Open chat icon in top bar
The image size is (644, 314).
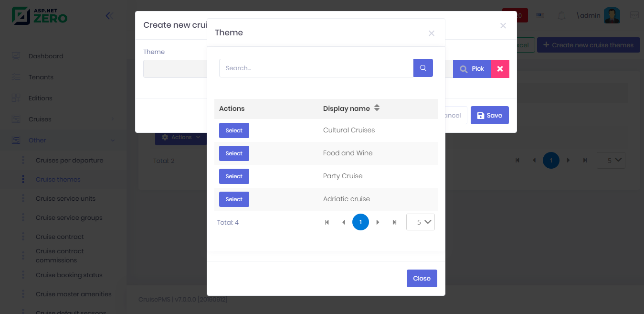(x=635, y=15)
